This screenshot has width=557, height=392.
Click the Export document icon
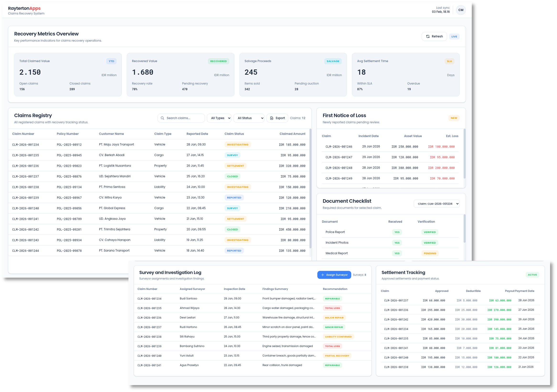(x=272, y=118)
